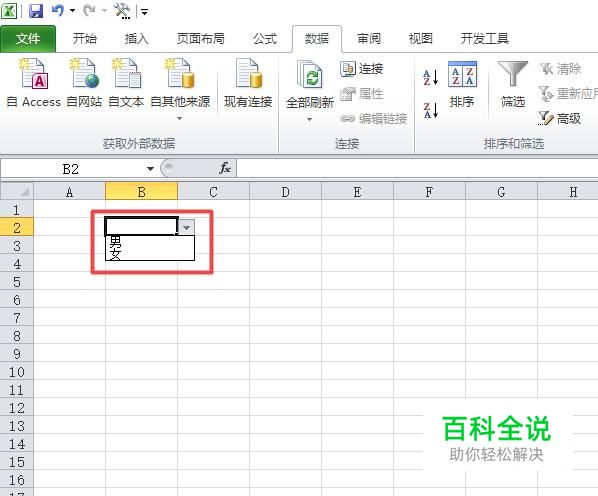
Task: Switch to the 审阅 ribbon tab
Action: [x=369, y=39]
